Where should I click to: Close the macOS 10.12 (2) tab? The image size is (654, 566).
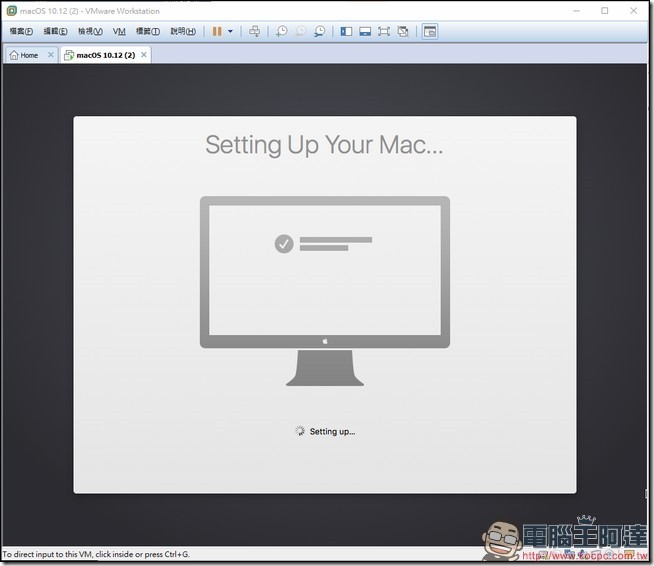pyautogui.click(x=143, y=55)
